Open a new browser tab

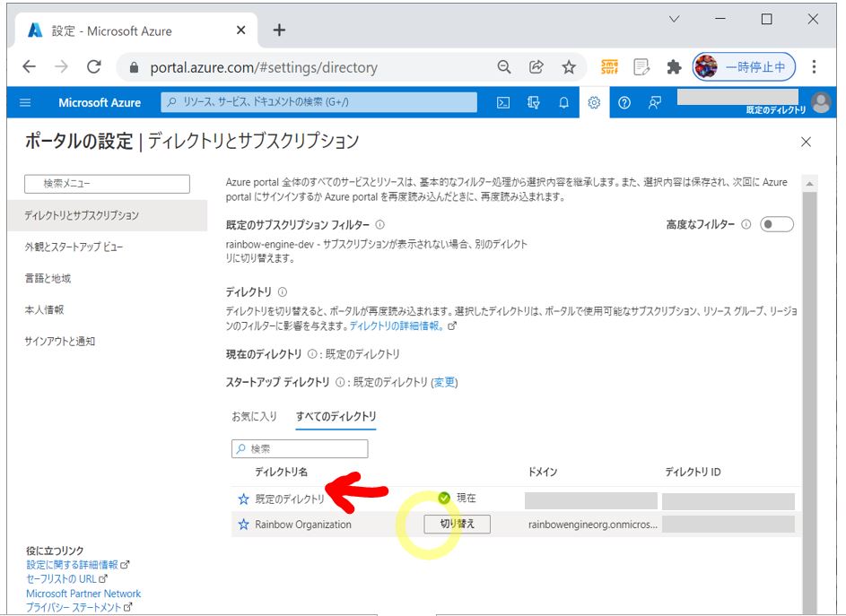279,30
